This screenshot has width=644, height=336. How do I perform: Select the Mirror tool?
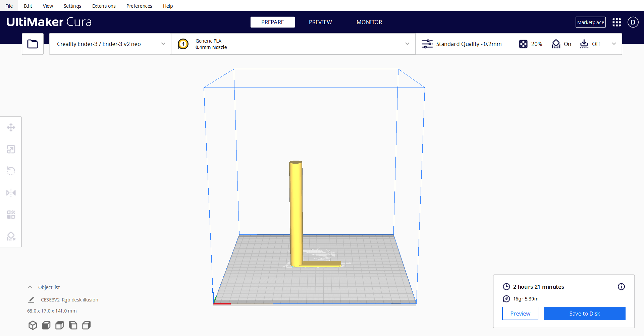pos(11,193)
